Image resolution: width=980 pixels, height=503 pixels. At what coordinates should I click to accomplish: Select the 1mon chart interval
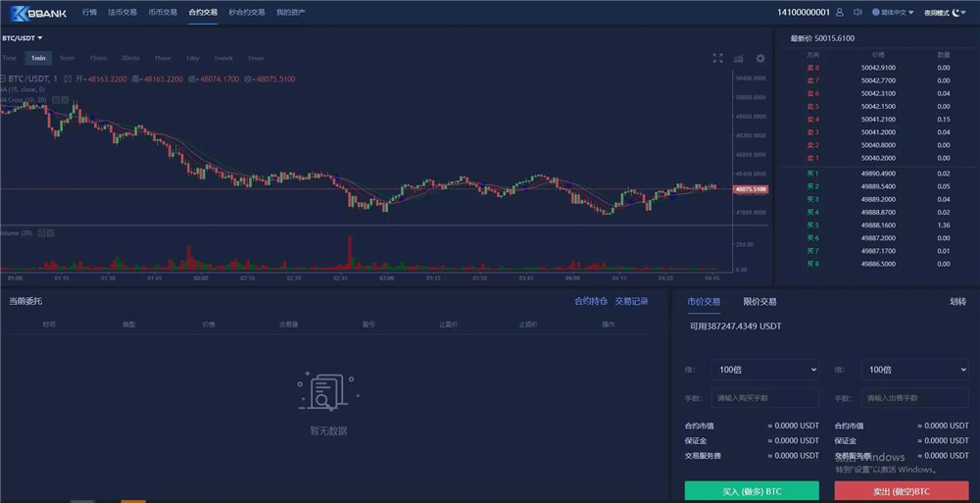tap(255, 58)
